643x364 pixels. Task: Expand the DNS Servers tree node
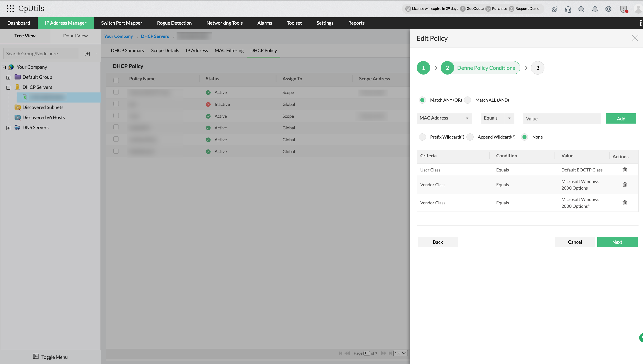(x=8, y=128)
